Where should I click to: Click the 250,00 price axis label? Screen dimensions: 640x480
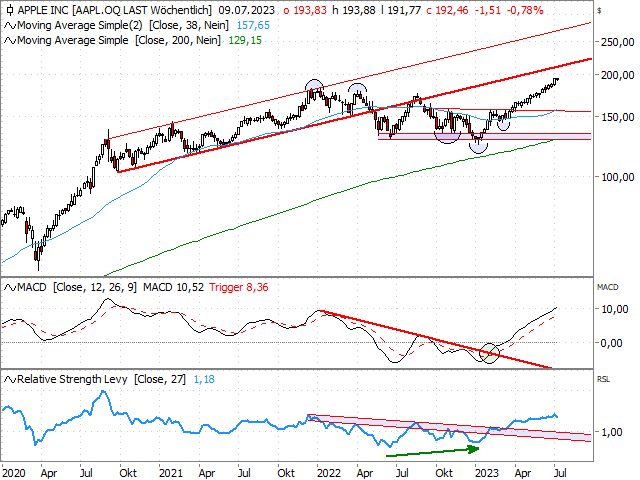pyautogui.click(x=618, y=42)
